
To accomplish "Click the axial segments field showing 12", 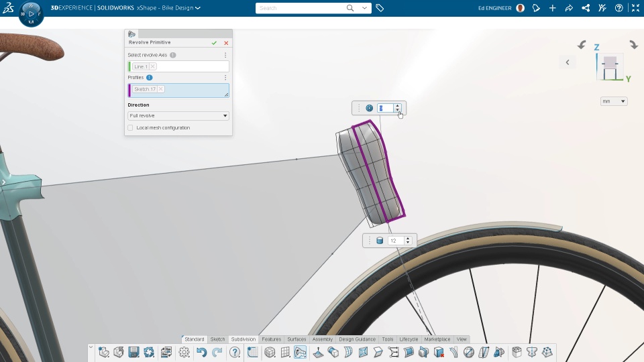I will click(x=396, y=241).
